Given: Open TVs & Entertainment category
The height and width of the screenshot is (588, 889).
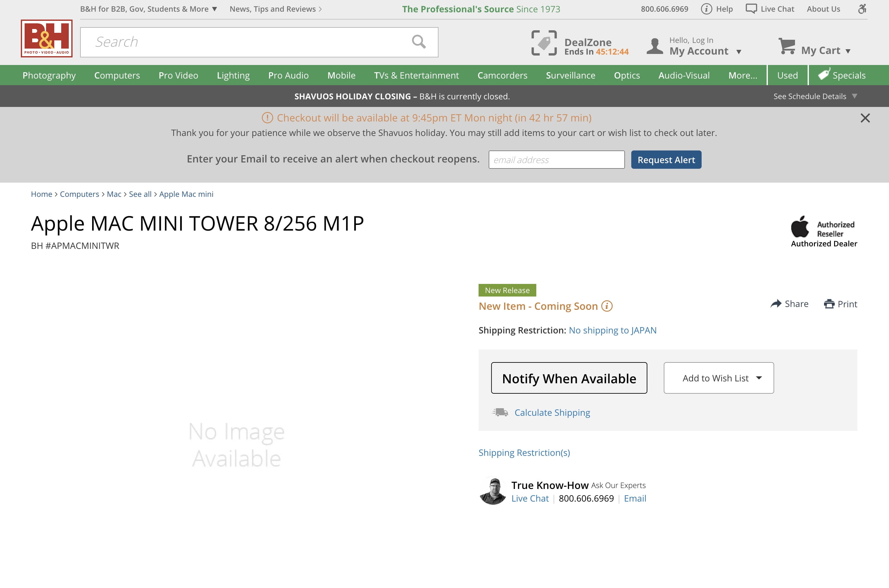Looking at the screenshot, I should pyautogui.click(x=416, y=75).
